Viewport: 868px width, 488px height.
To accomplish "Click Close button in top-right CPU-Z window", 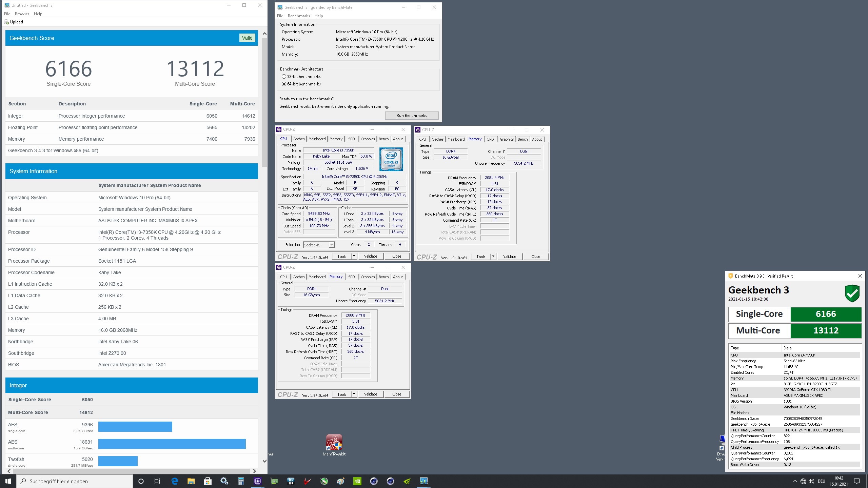I will [x=536, y=257].
